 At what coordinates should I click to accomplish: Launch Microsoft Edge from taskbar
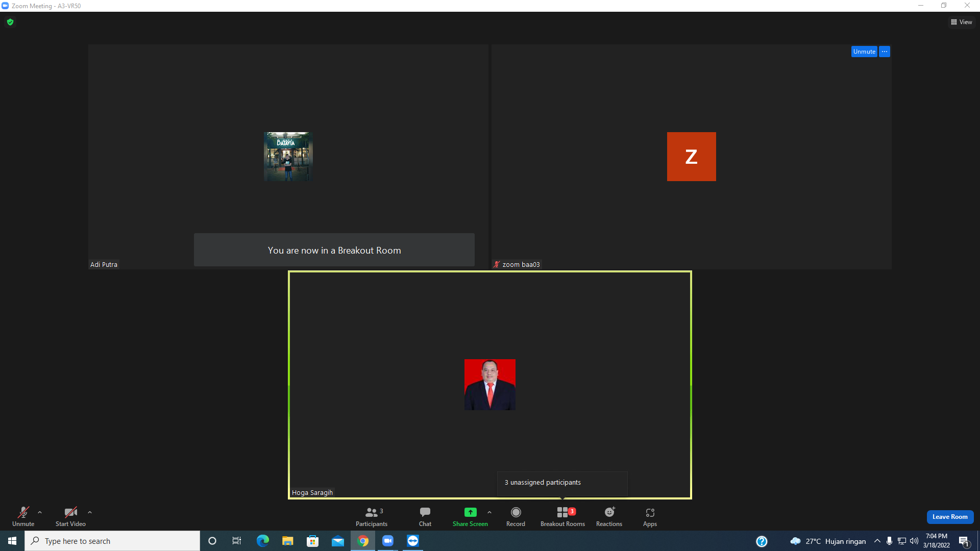pyautogui.click(x=262, y=541)
